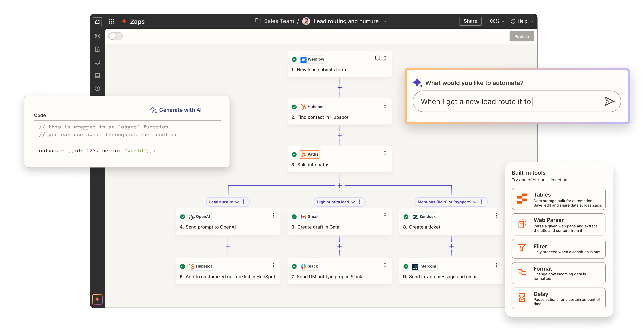Click the OpenAI icon in step 4
Image resolution: width=644 pixels, height=335 pixels.
click(x=192, y=217)
